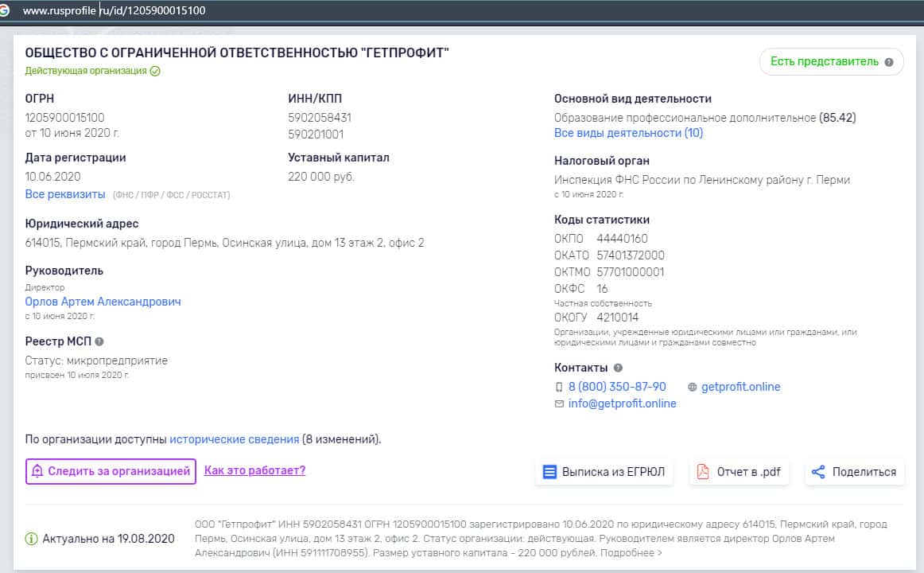Click question mark icon beside Контакты
Viewport: 924px width, 573px height.
618,368
